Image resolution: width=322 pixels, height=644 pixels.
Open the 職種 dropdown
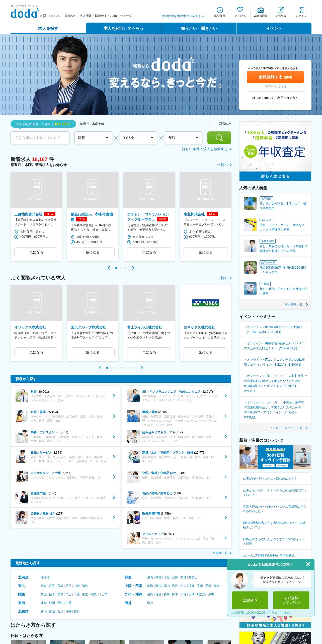[93, 138]
